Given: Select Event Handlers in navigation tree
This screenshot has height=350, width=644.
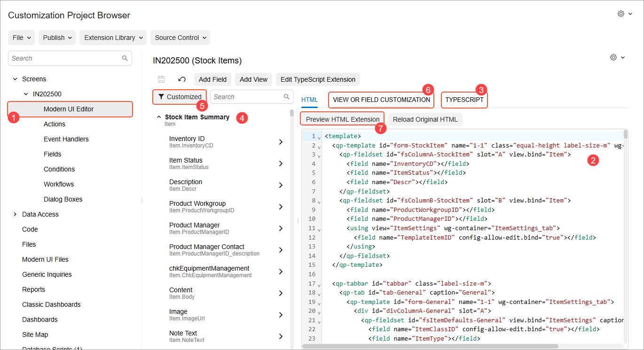Looking at the screenshot, I should (x=66, y=139).
